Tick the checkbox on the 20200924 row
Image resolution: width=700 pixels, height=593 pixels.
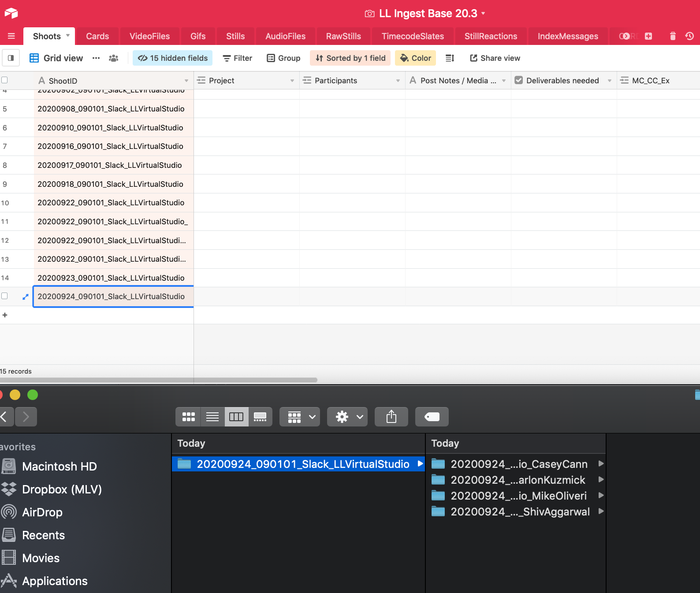click(x=5, y=296)
